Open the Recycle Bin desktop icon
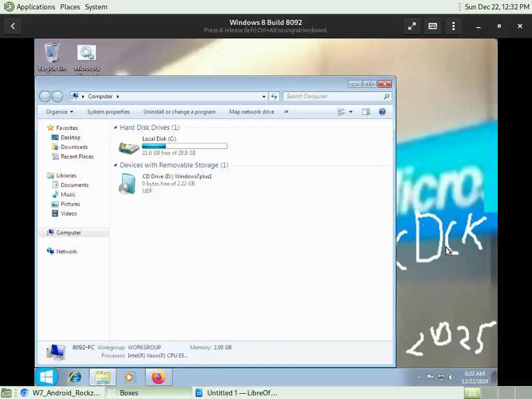532x399 pixels. (x=52, y=57)
